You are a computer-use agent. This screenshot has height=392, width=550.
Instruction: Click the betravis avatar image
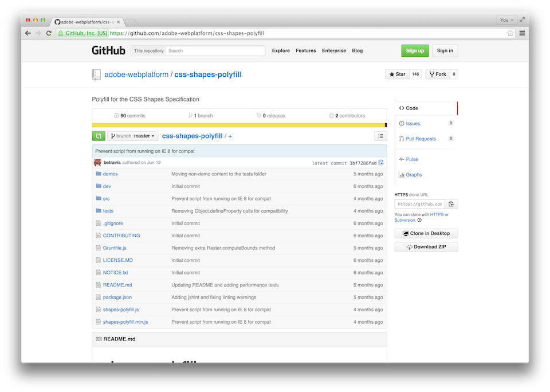97,163
